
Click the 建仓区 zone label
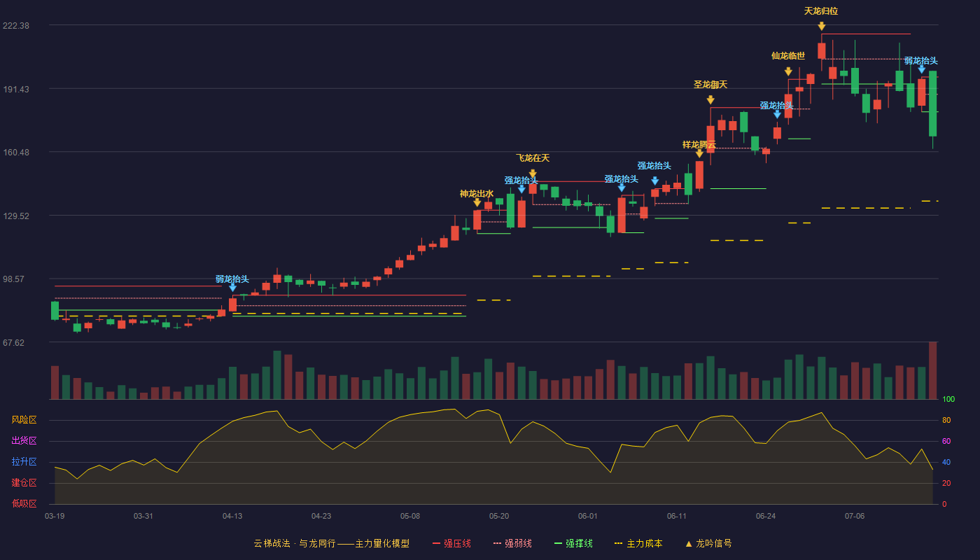coord(24,483)
